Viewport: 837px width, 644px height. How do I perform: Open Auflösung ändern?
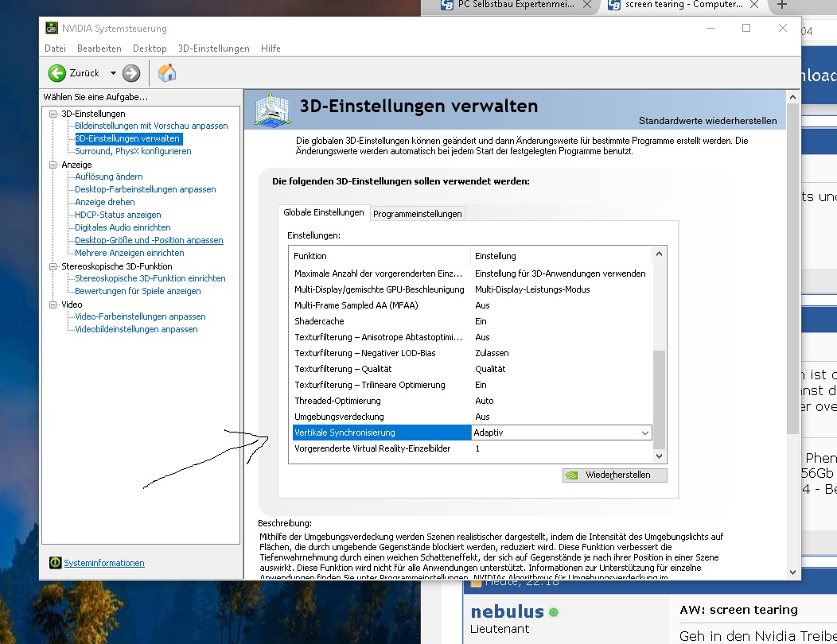109,177
